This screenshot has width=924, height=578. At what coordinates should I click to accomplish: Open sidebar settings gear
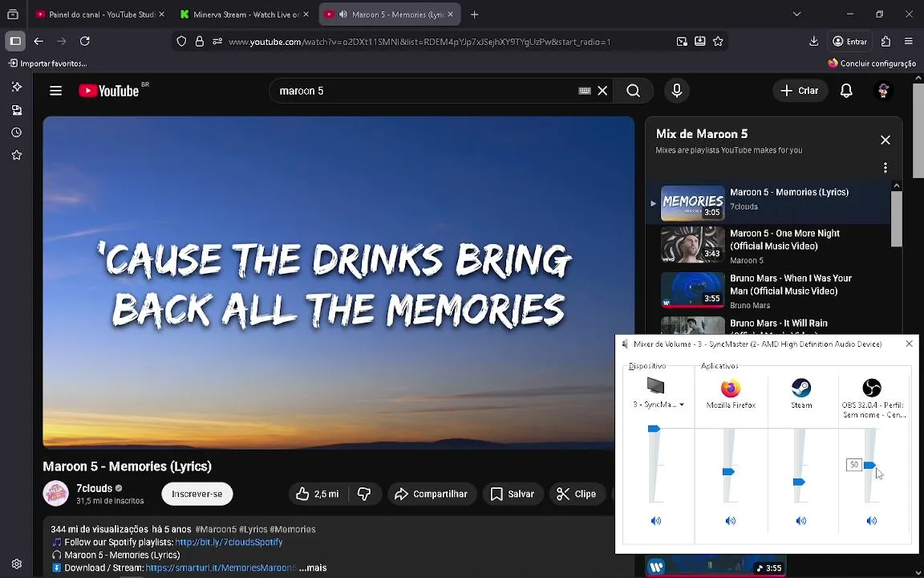[x=17, y=564]
